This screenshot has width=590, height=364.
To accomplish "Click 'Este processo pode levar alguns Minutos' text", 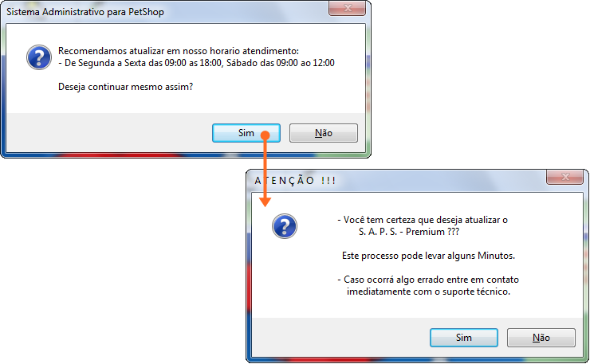I will pyautogui.click(x=428, y=256).
